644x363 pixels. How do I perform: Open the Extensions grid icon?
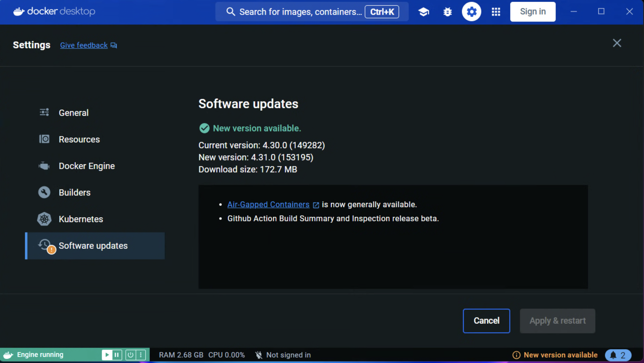(x=496, y=12)
